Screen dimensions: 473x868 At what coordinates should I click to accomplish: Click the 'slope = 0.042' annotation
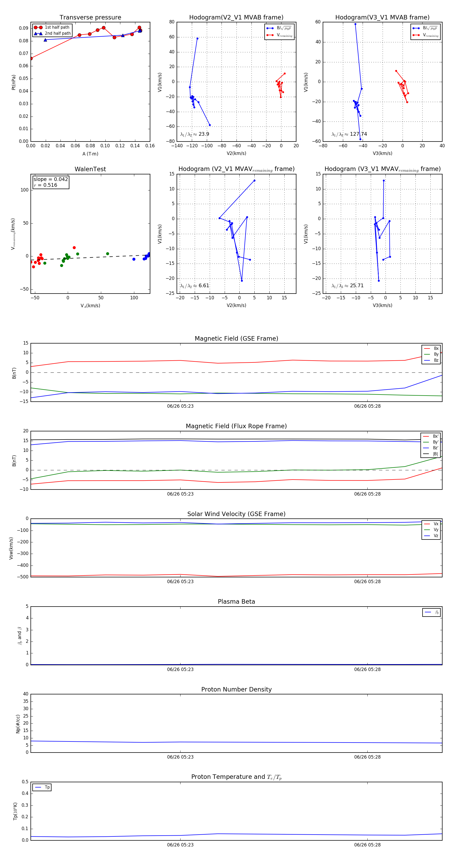click(x=51, y=179)
